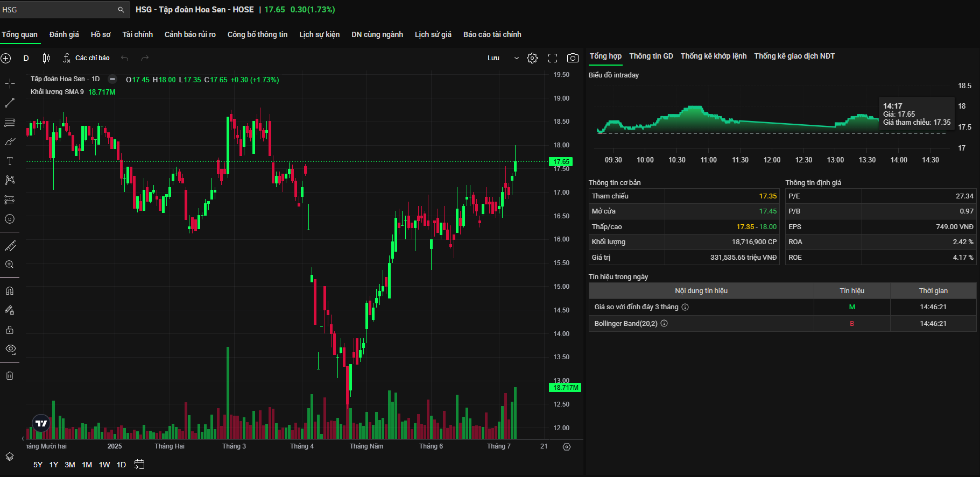The height and width of the screenshot is (477, 980).
Task: Click the 17.65 current price label on axis
Action: [561, 162]
